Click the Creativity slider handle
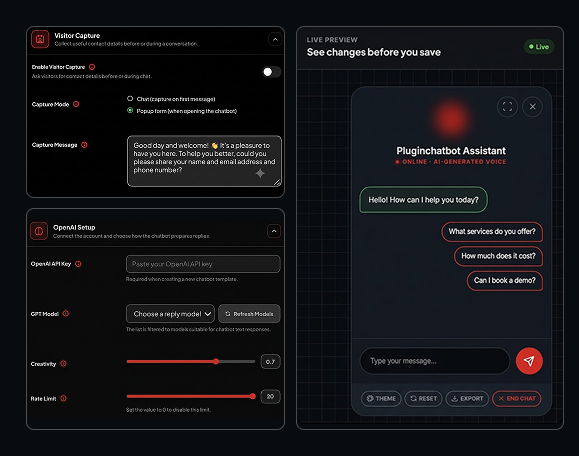This screenshot has width=579, height=456. point(216,361)
